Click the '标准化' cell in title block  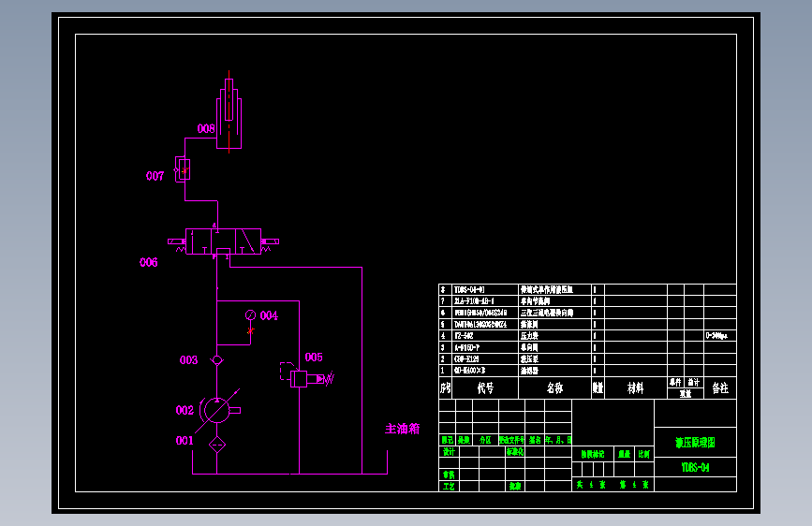point(515,451)
